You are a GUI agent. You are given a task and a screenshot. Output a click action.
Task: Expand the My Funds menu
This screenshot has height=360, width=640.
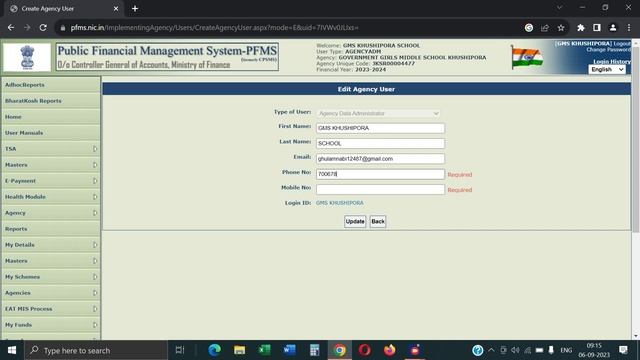pyautogui.click(x=51, y=325)
